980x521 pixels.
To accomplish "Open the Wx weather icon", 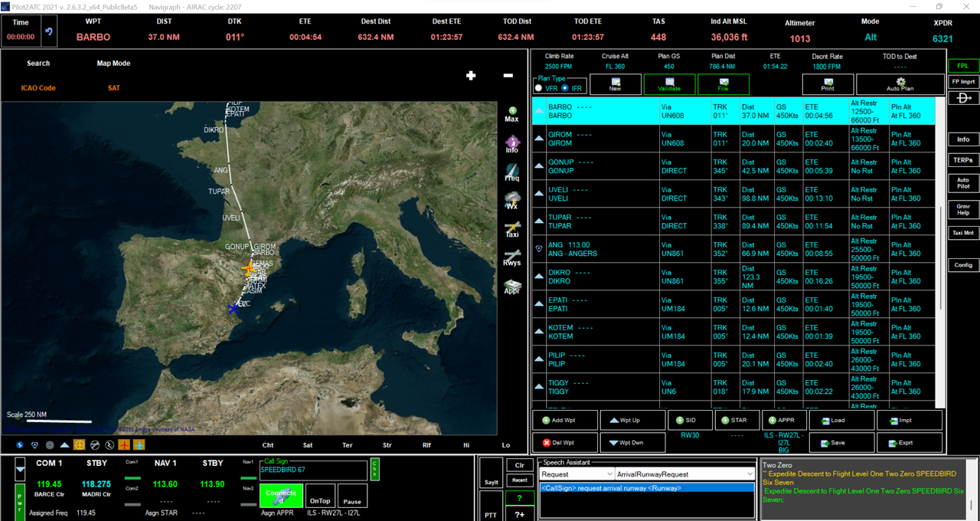I will (512, 201).
